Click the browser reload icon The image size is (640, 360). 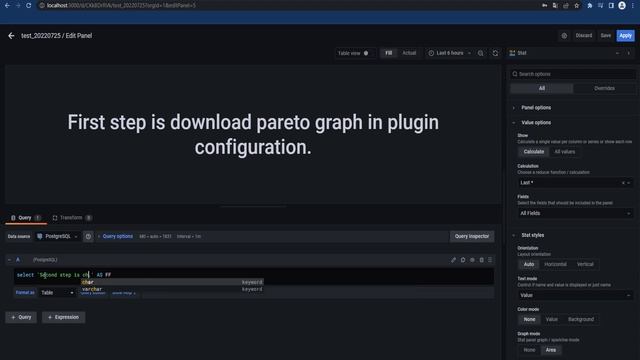pos(29,6)
